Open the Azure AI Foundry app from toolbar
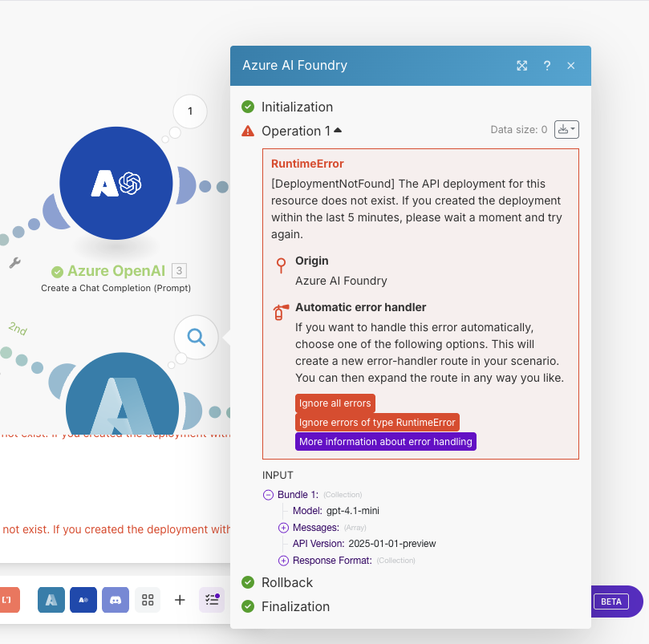This screenshot has height=644, width=649. (83, 599)
